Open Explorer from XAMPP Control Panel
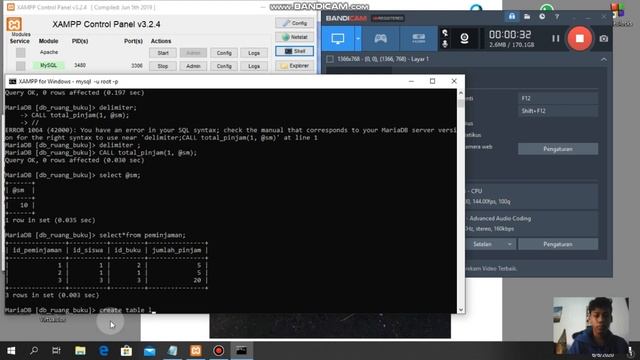 (295, 66)
